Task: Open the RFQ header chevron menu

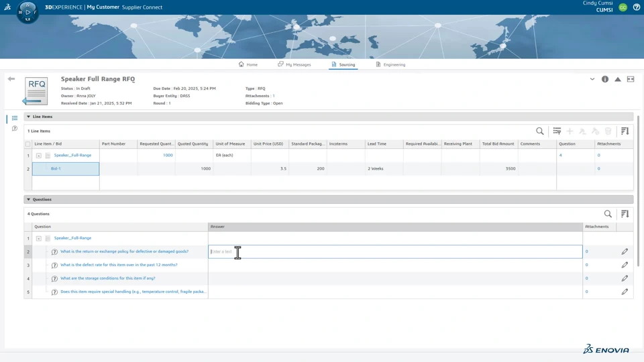Action: 592,79
